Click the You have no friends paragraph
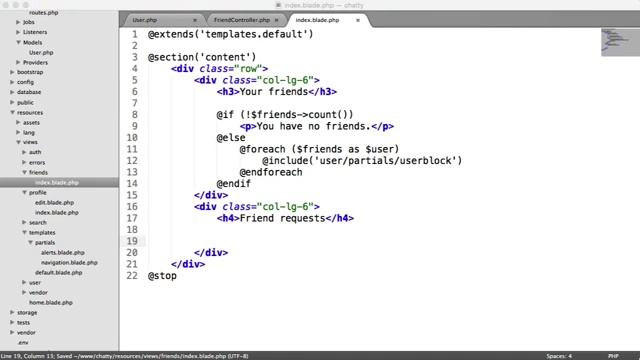The height and width of the screenshot is (360, 640). [x=317, y=126]
